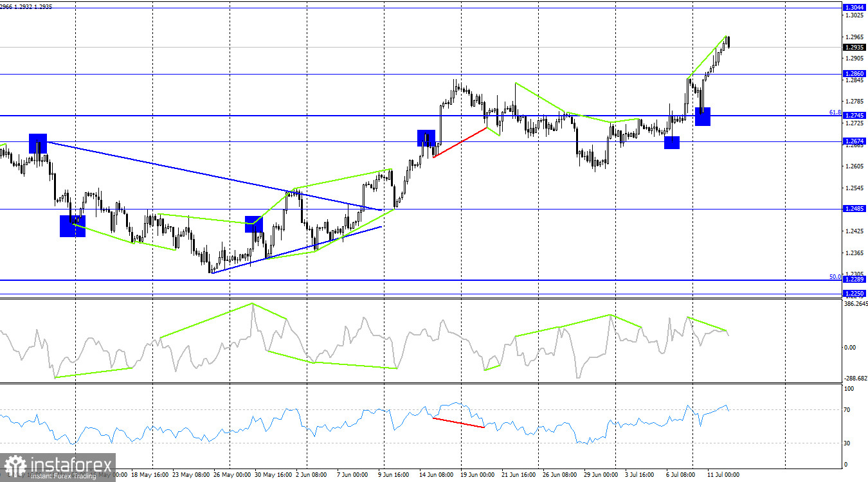
Task: Click the 0.00 indicator scale value
Action: point(851,348)
